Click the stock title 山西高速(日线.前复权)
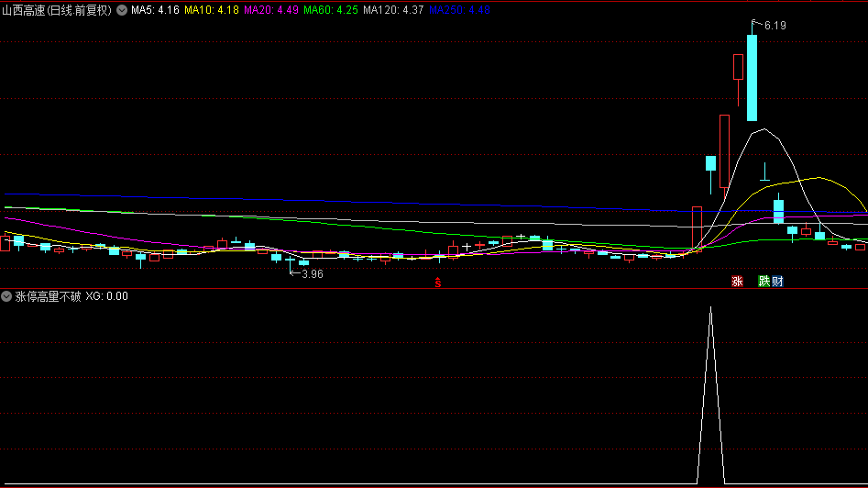 [x=57, y=10]
